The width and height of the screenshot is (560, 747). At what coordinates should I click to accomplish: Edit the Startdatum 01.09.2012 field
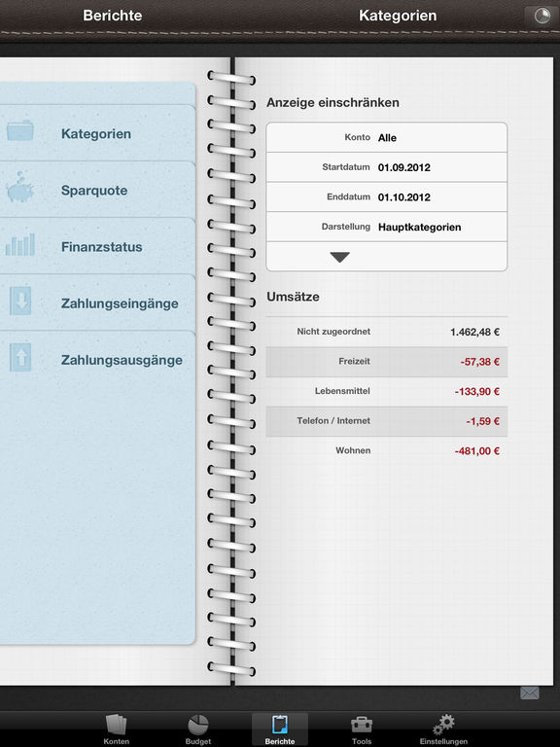(x=387, y=167)
